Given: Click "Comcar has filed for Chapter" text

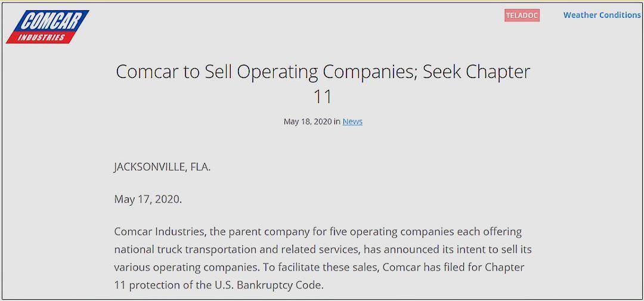Looking at the screenshot, I should click(x=453, y=267).
